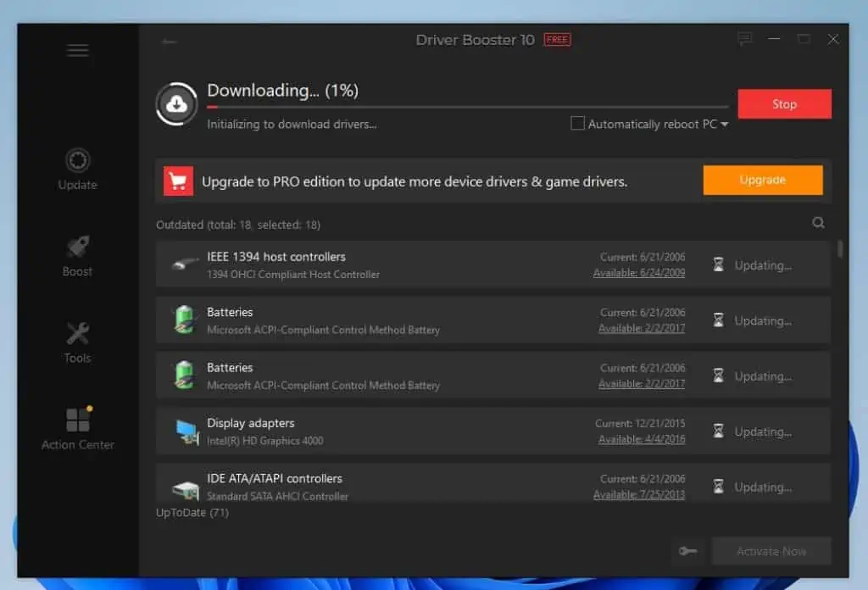868x590 pixels.
Task: Expand the UpToDate (71) section
Action: [x=192, y=512]
